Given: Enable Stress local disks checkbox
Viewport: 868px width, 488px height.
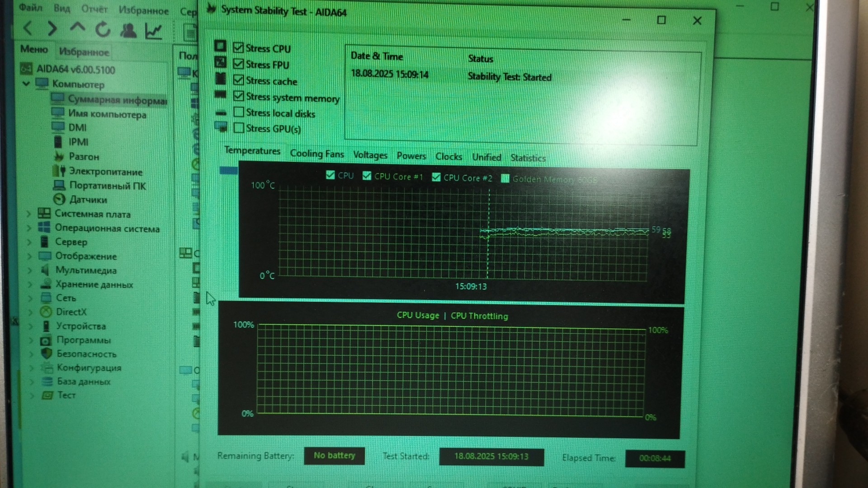Looking at the screenshot, I should pyautogui.click(x=239, y=112).
